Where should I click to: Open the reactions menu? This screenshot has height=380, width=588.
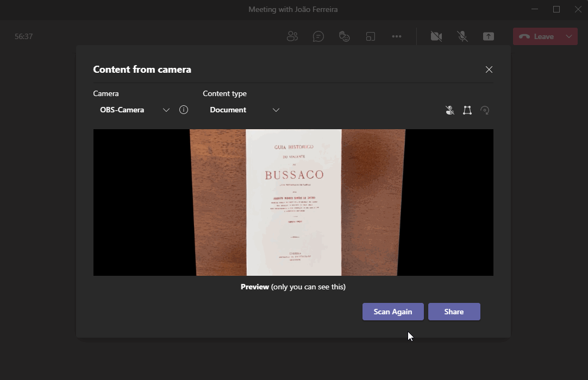coord(345,36)
